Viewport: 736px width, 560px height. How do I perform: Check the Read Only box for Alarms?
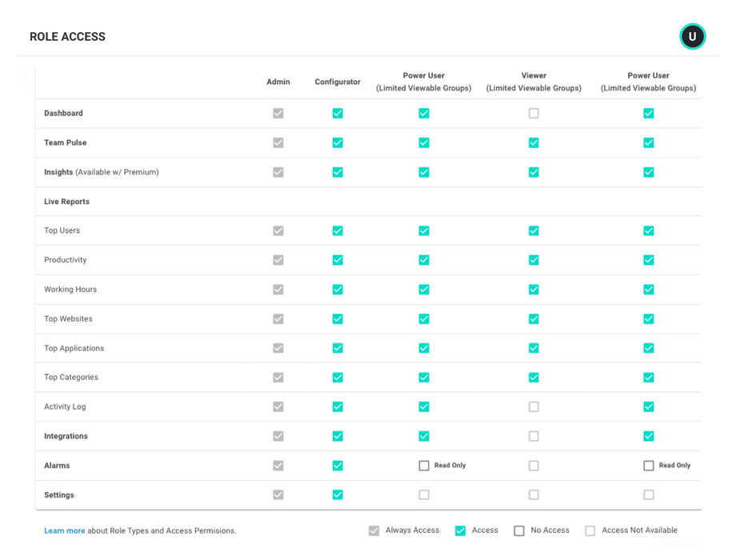(x=424, y=465)
